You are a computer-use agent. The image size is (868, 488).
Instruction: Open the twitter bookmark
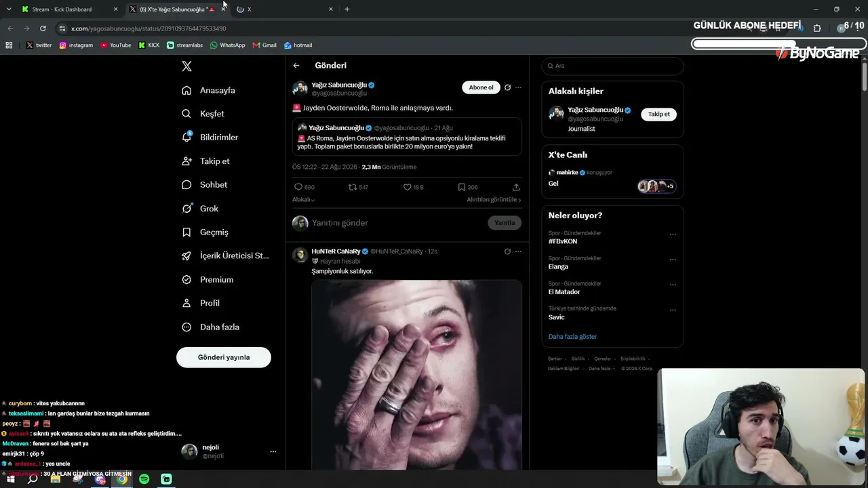click(x=39, y=45)
